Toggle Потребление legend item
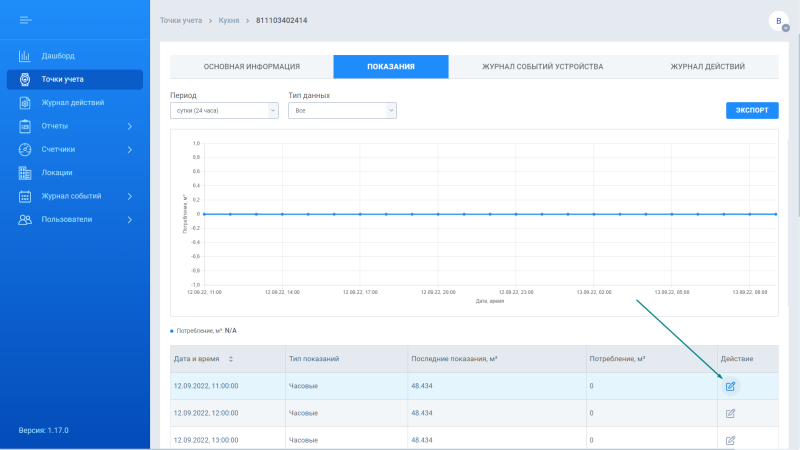Image resolution: width=800 pixels, height=450 pixels. (x=204, y=331)
